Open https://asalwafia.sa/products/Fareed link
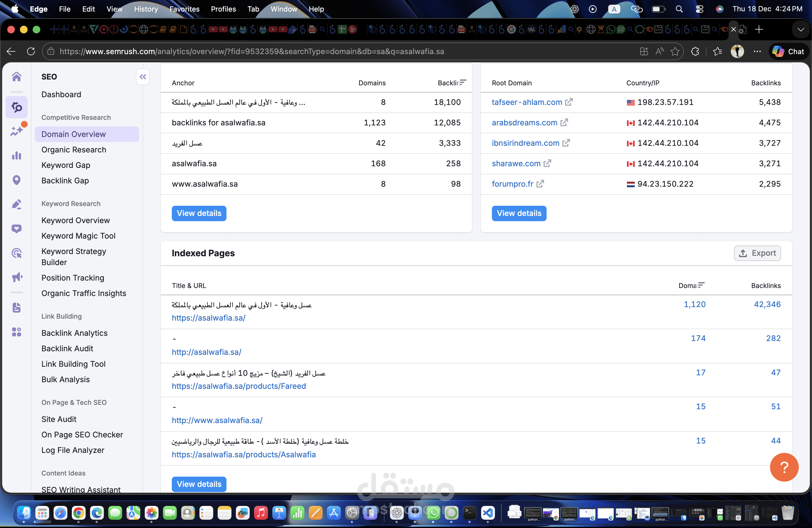Viewport: 812px width, 528px height. (238, 386)
